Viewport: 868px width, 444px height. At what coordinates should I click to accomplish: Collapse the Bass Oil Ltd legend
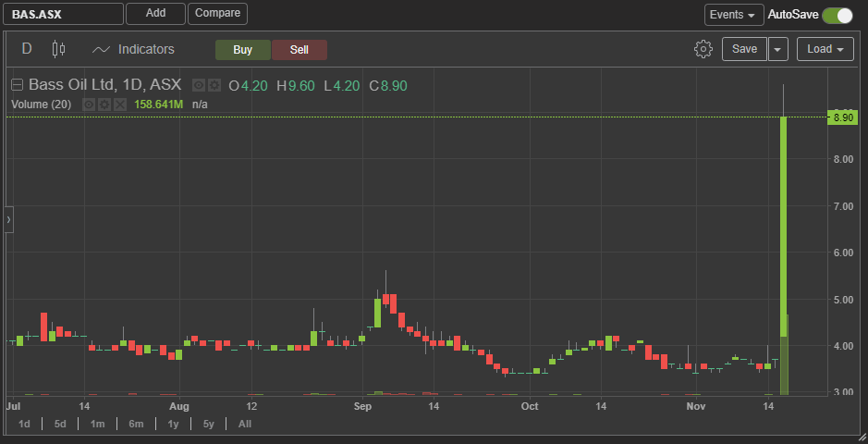(18, 85)
